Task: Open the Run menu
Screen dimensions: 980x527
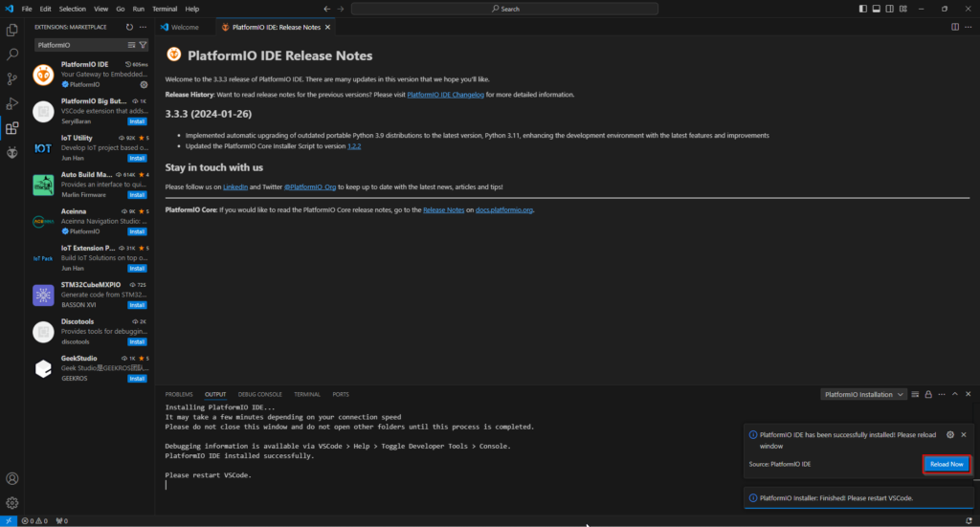Action: (138, 9)
